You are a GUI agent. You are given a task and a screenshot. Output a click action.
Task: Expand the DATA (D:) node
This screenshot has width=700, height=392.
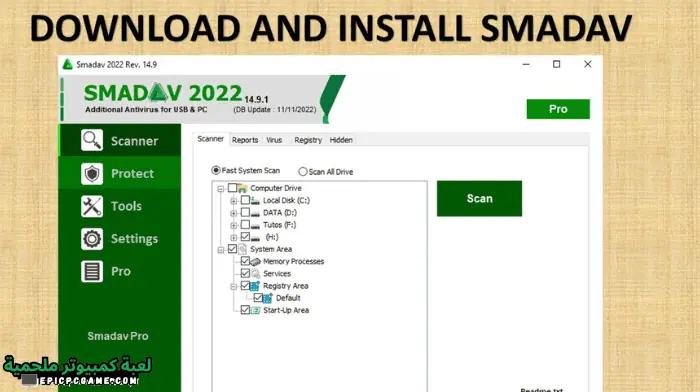click(x=233, y=213)
